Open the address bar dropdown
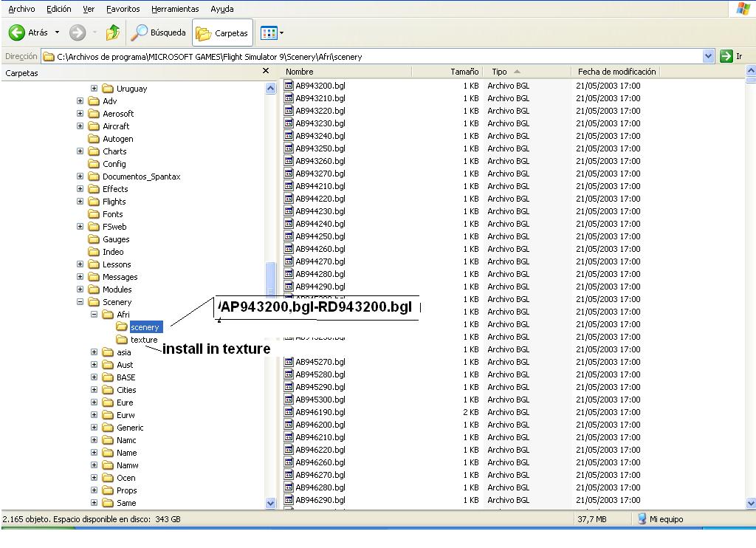This screenshot has height=548, width=756. (708, 56)
